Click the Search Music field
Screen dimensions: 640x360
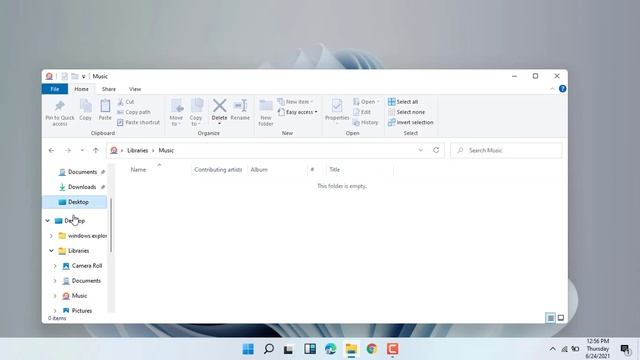506,150
